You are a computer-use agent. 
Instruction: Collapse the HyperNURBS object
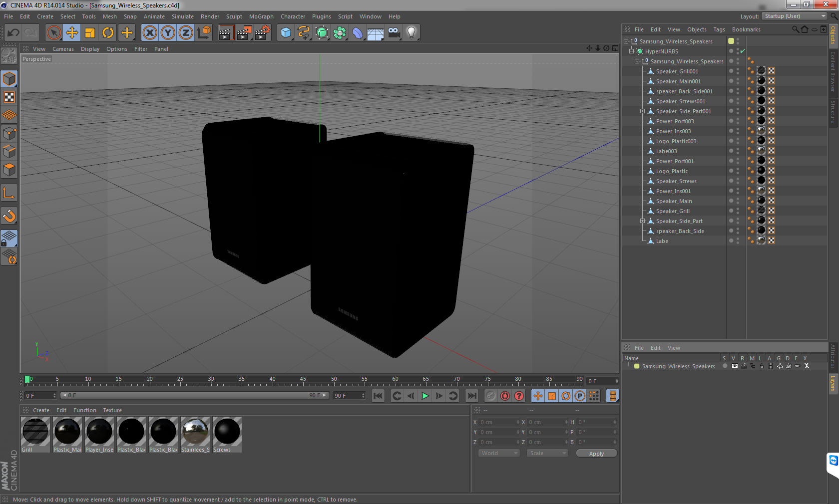pyautogui.click(x=631, y=51)
